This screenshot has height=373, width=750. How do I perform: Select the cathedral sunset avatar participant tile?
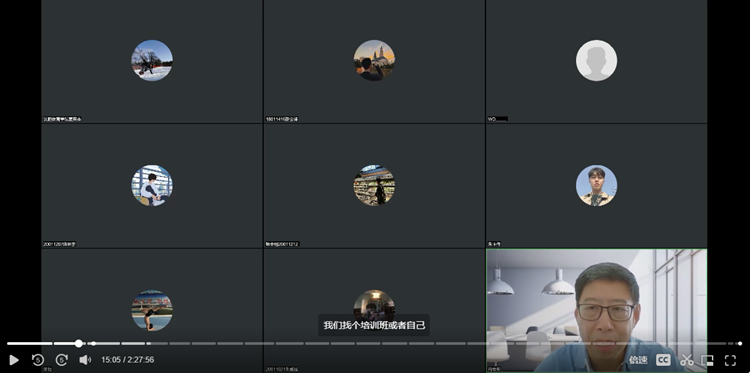click(374, 61)
